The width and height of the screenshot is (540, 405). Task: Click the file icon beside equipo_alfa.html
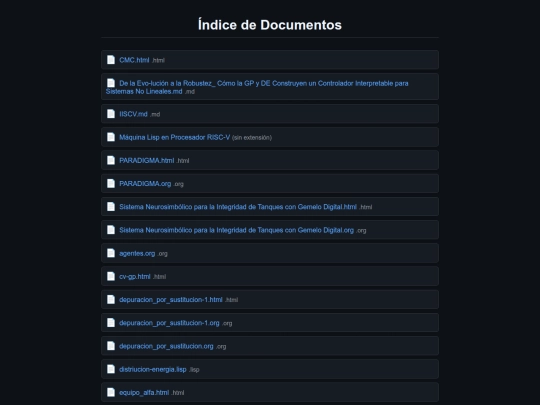click(111, 392)
